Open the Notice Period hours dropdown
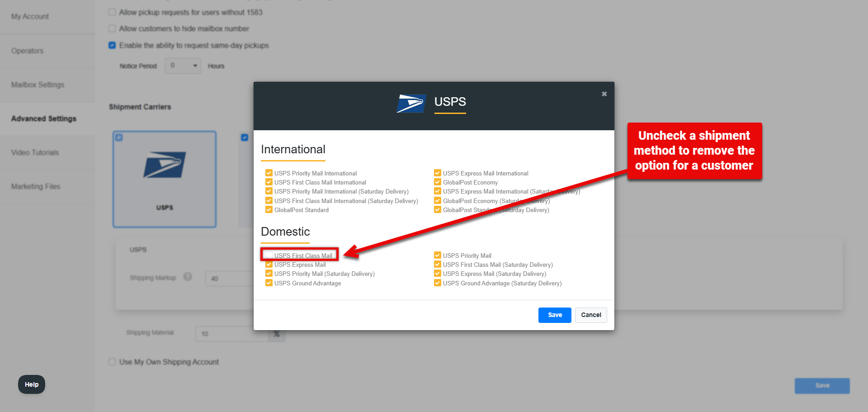Screen dimensions: 868x412 (x=183, y=66)
